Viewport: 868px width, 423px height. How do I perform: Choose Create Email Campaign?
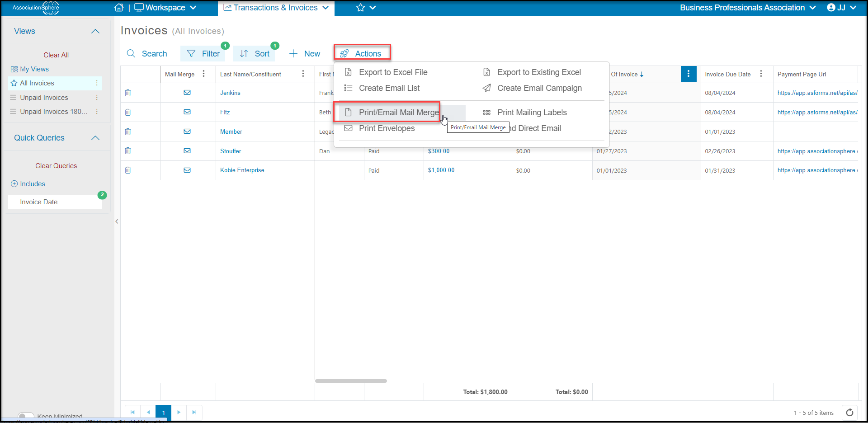click(x=533, y=88)
